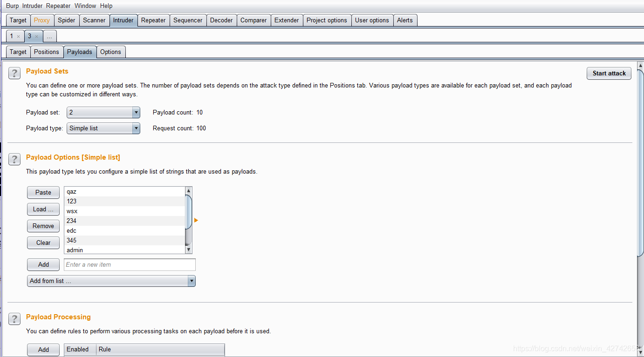This screenshot has height=357, width=644.
Task: Select payload item admin
Action: [124, 250]
